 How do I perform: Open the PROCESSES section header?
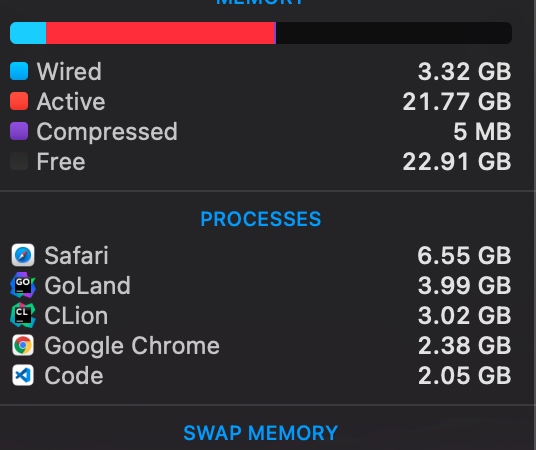coord(261,219)
